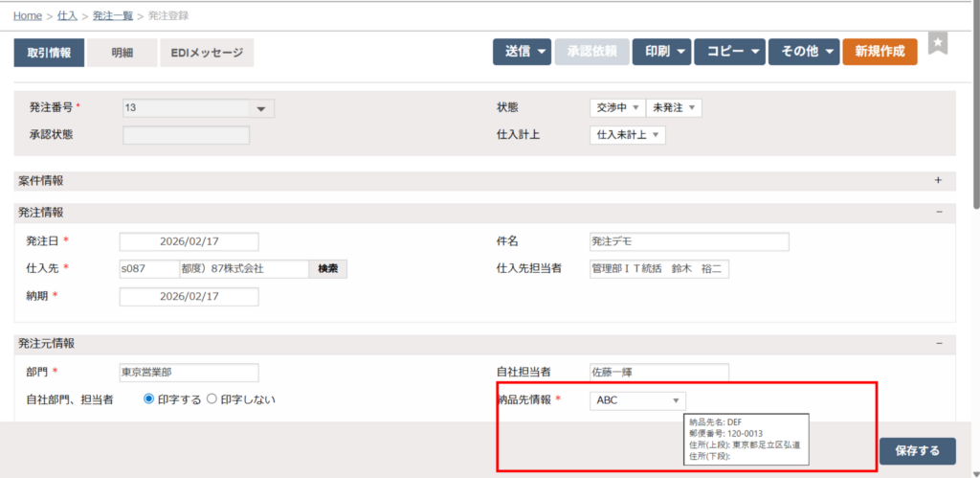Switch to the EDIメッセージ tab
Viewport: 980px width, 478px height.
pyautogui.click(x=207, y=53)
